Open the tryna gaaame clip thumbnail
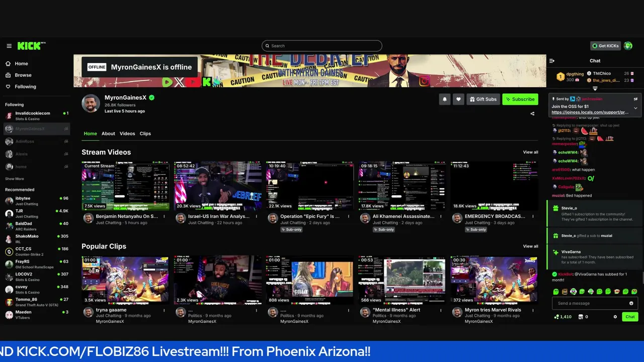The image size is (644, 362). click(x=126, y=280)
